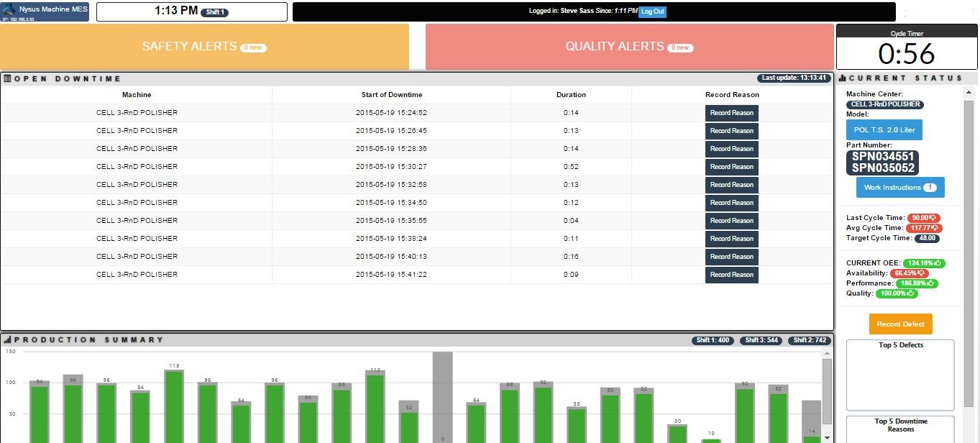Open the Quality Alerts banner
Viewport: 980px width, 443px height.
629,47
